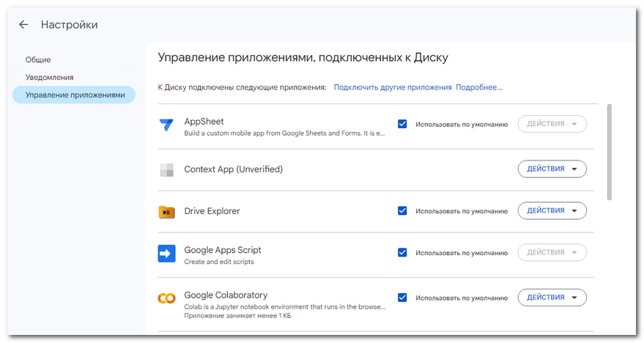
Task: Select Управление приложениями in sidebar
Action: coord(74,95)
